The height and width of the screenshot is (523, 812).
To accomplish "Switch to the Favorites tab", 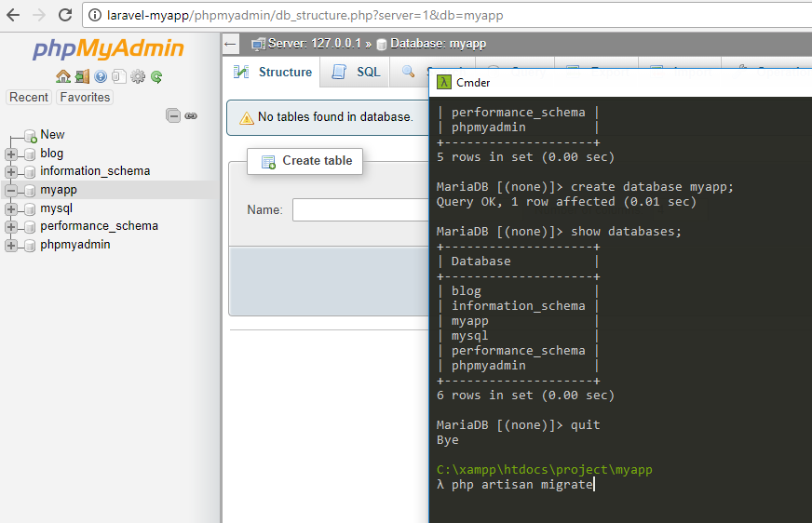I will click(85, 98).
